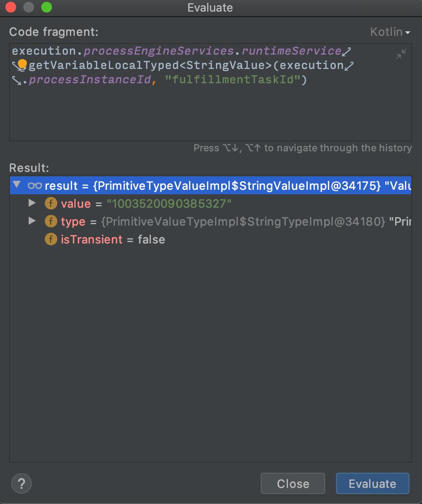Click the field icon next to isTransient

pyautogui.click(x=51, y=239)
